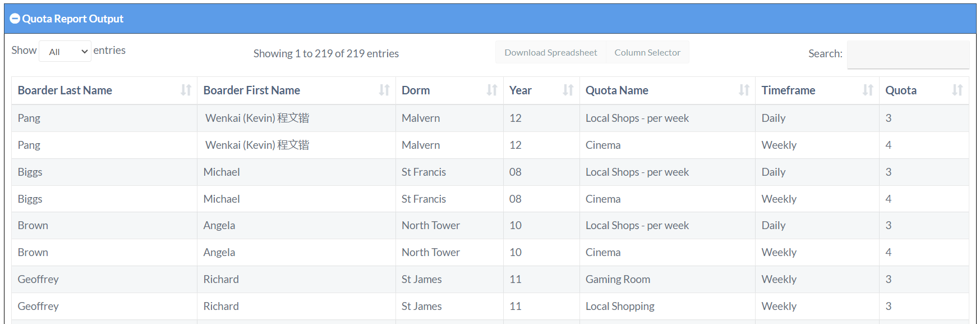Image resolution: width=980 pixels, height=324 pixels.
Task: Click the Boarder First Name header text
Action: tap(252, 90)
